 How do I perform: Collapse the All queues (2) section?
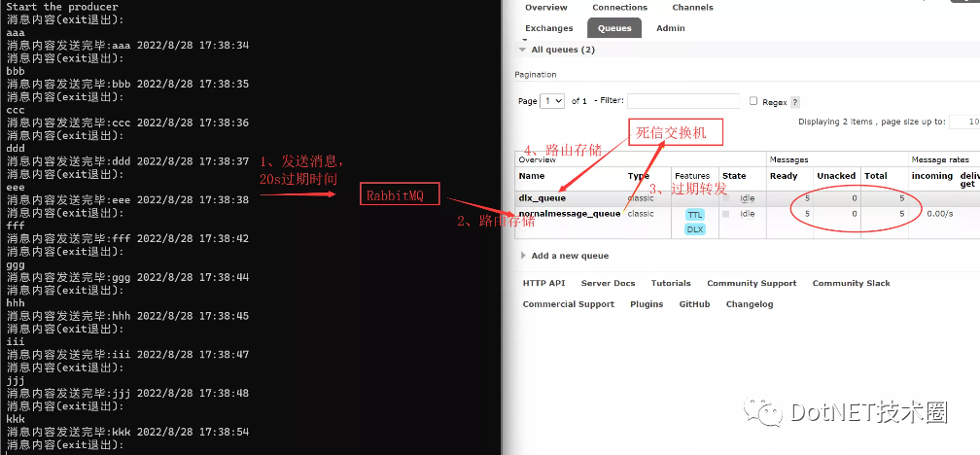(556, 50)
